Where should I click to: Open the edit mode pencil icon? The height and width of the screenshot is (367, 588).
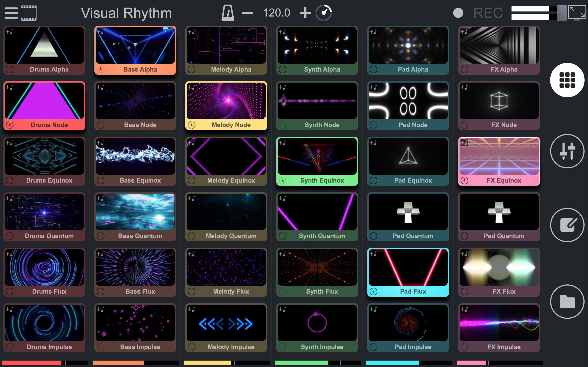567,225
